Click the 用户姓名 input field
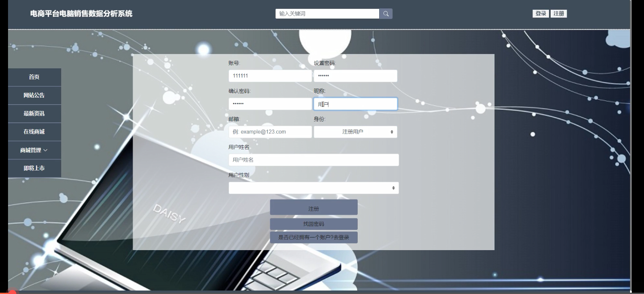Image resolution: width=644 pixels, height=294 pixels. click(314, 160)
